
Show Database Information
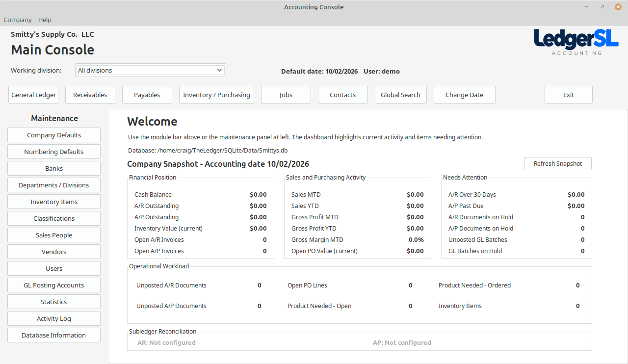pyautogui.click(x=54, y=336)
